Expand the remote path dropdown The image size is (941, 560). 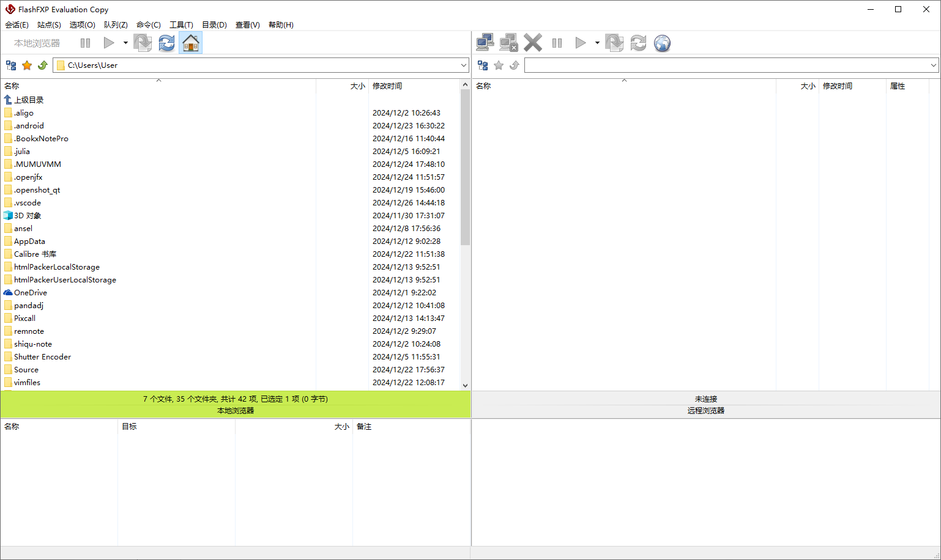pos(934,65)
